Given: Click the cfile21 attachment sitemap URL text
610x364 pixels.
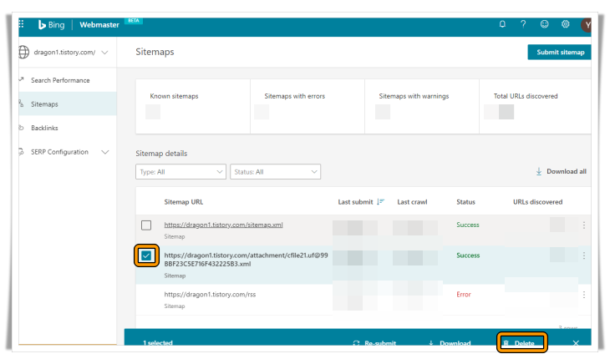Looking at the screenshot, I should pos(246,260).
